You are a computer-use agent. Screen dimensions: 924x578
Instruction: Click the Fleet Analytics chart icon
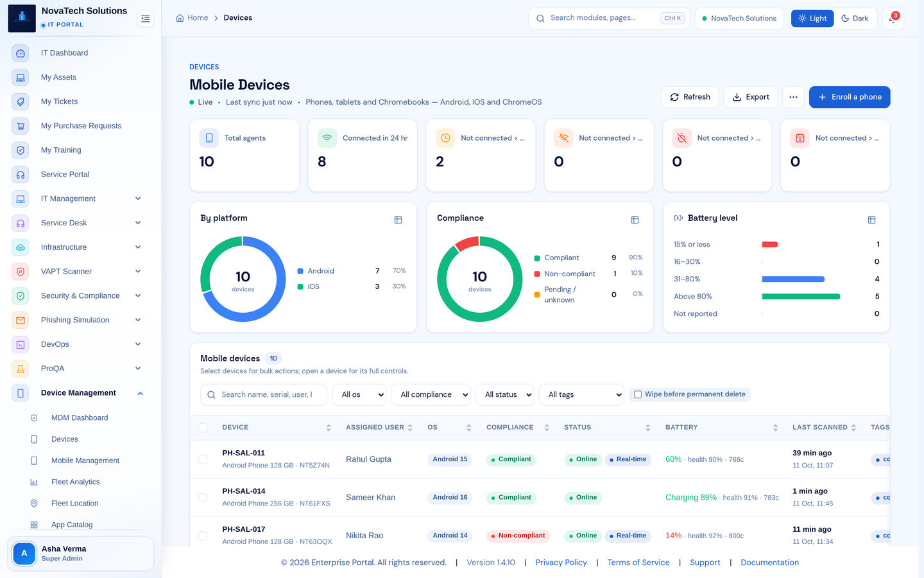[x=34, y=482]
